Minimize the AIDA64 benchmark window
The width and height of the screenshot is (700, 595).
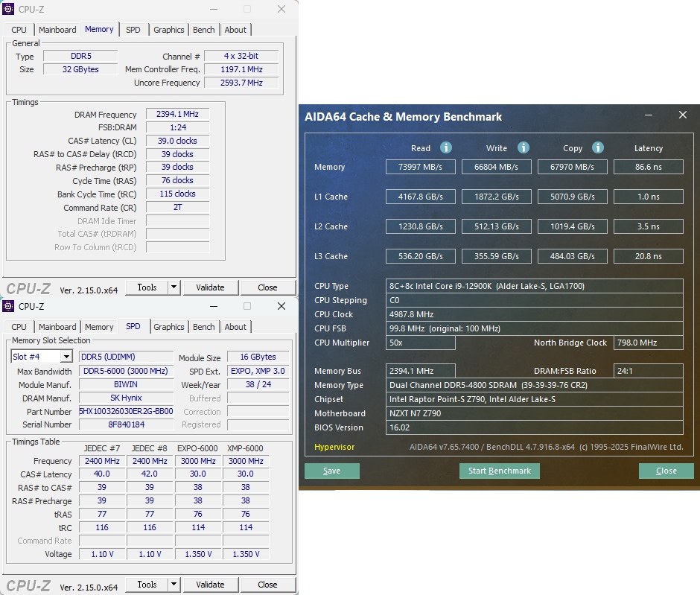(649, 115)
